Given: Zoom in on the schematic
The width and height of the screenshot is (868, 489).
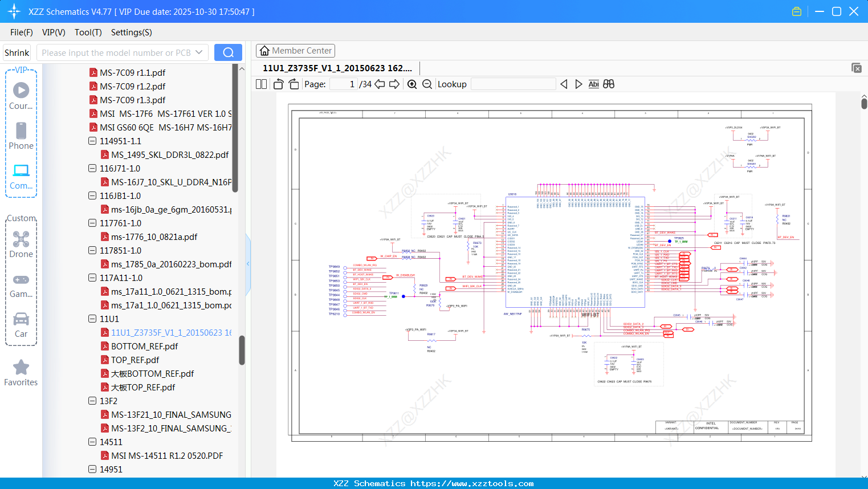Looking at the screenshot, I should (412, 84).
